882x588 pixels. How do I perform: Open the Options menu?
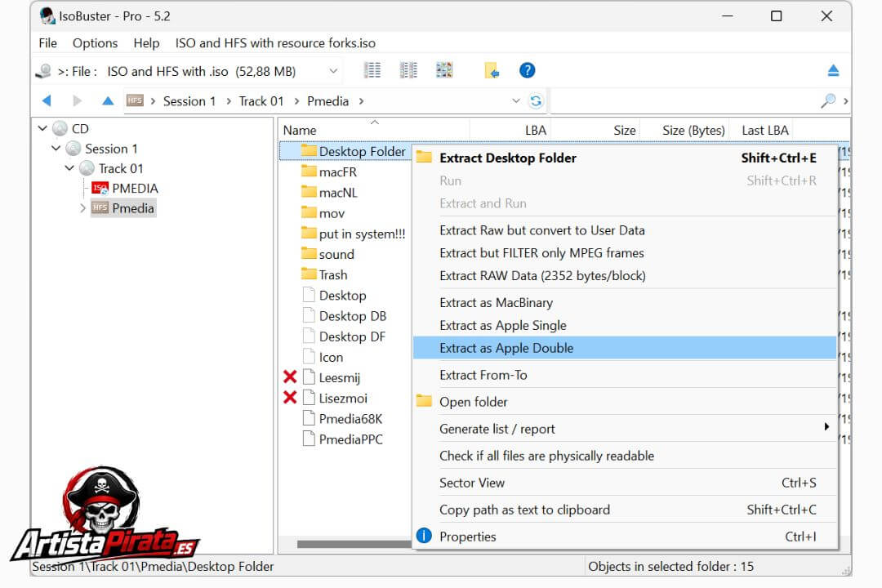[95, 42]
